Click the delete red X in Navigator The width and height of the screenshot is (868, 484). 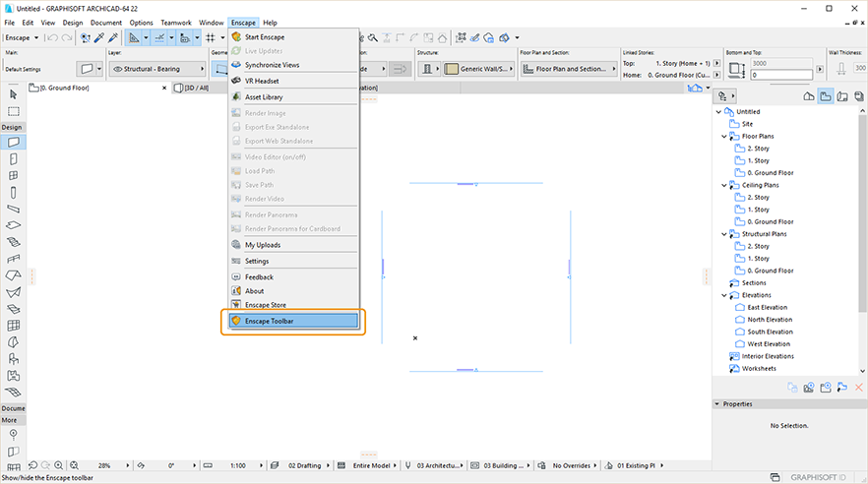pyautogui.click(x=858, y=389)
